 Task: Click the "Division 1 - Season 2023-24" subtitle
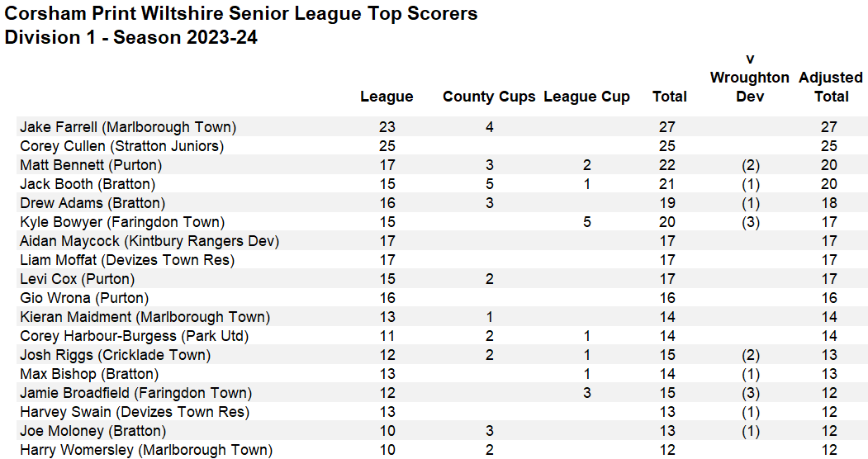[x=131, y=37]
